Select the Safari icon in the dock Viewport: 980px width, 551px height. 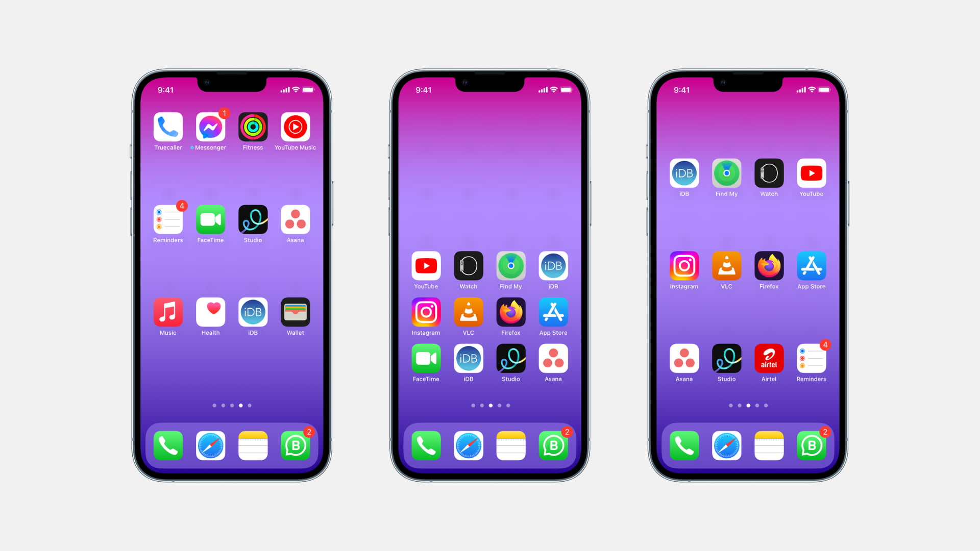[210, 445]
